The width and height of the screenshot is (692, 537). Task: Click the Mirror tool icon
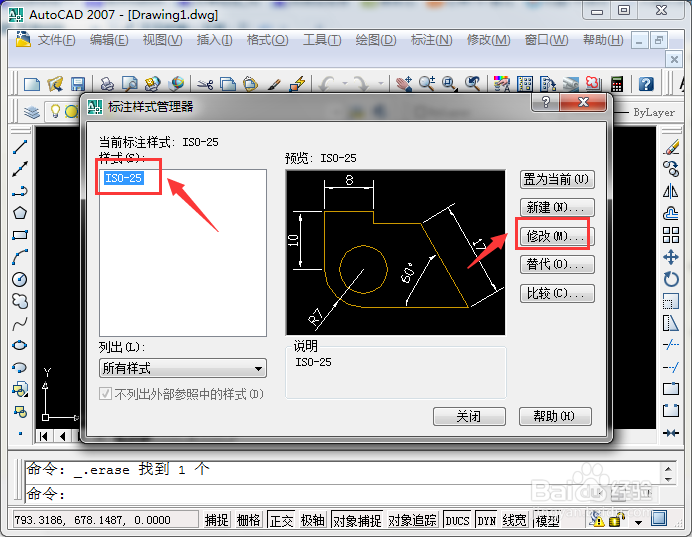671,191
